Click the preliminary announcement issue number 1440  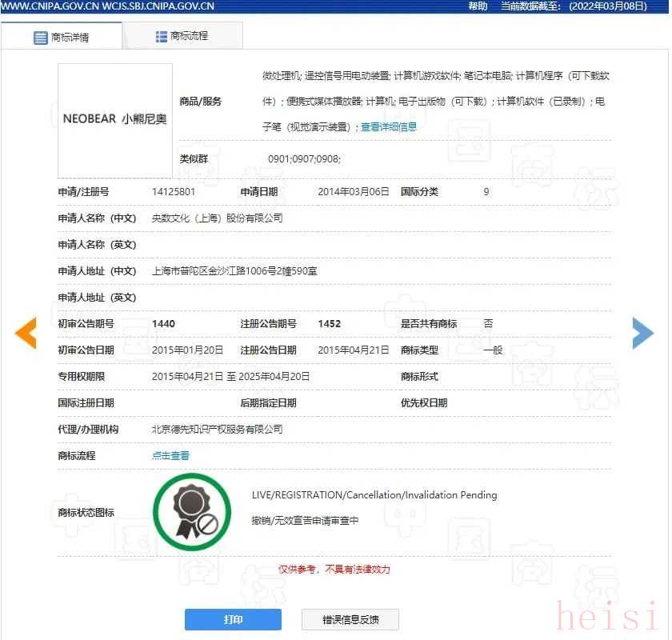pyautogui.click(x=163, y=324)
